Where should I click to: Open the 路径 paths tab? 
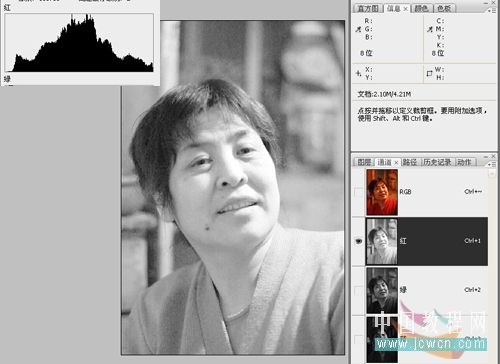[410, 162]
